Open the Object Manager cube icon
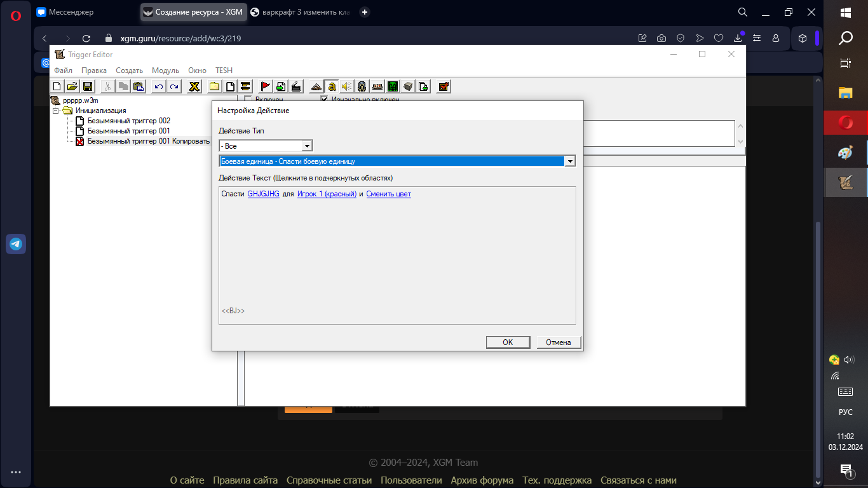Screen dimensions: 868x488 pos(408,86)
